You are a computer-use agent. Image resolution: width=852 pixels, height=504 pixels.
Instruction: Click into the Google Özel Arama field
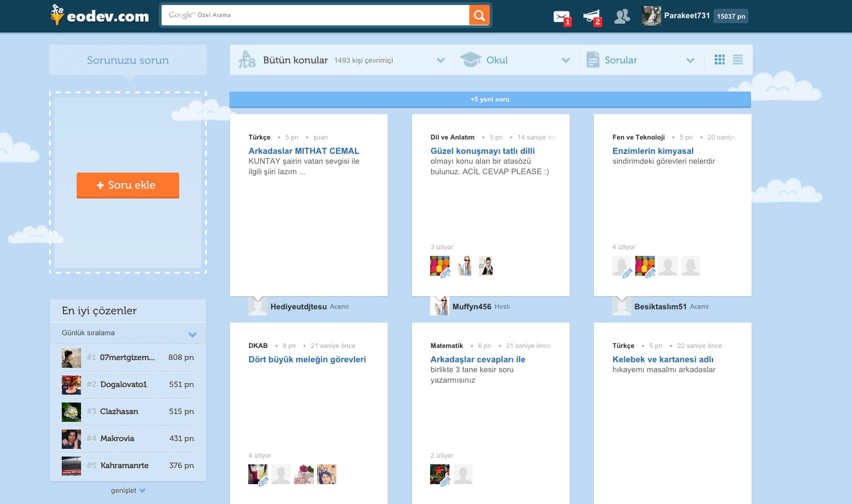click(314, 15)
